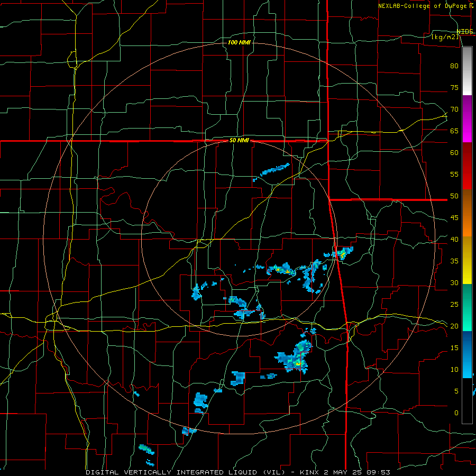476x476 pixels.
Task: Click the NIDS label above the legend
Action: [x=465, y=32]
